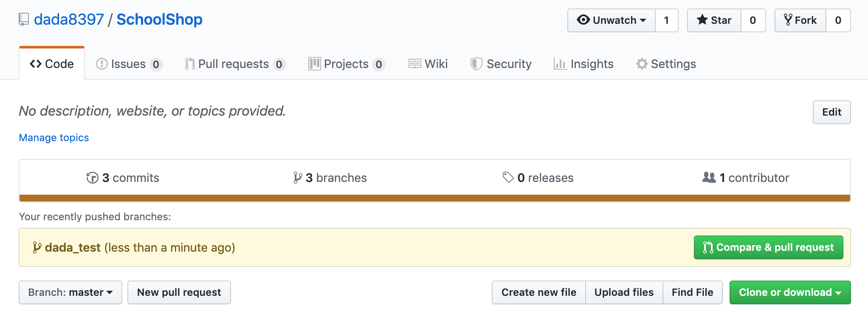Open the dada8397 user profile link
Image resolution: width=868 pixels, height=312 pixels.
[69, 20]
